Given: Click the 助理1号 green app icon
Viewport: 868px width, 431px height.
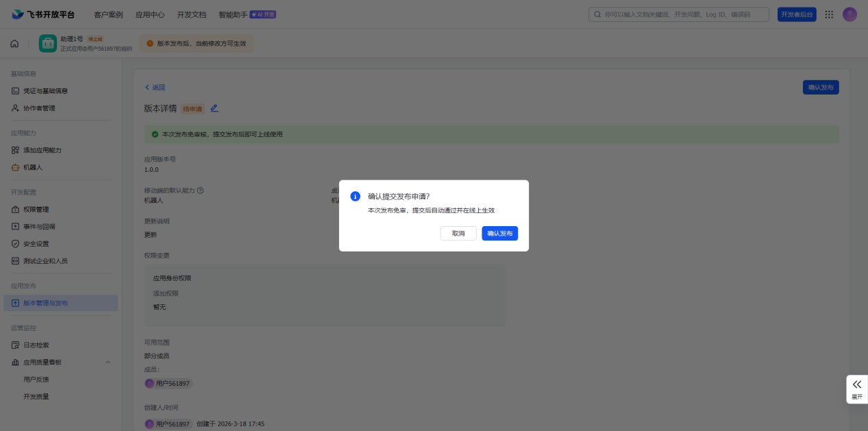Looking at the screenshot, I should [x=48, y=44].
